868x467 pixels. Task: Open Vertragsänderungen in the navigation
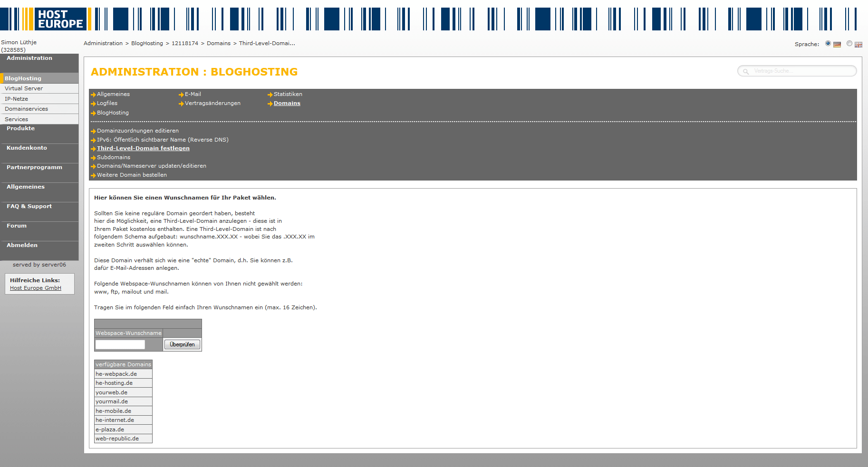tap(212, 104)
